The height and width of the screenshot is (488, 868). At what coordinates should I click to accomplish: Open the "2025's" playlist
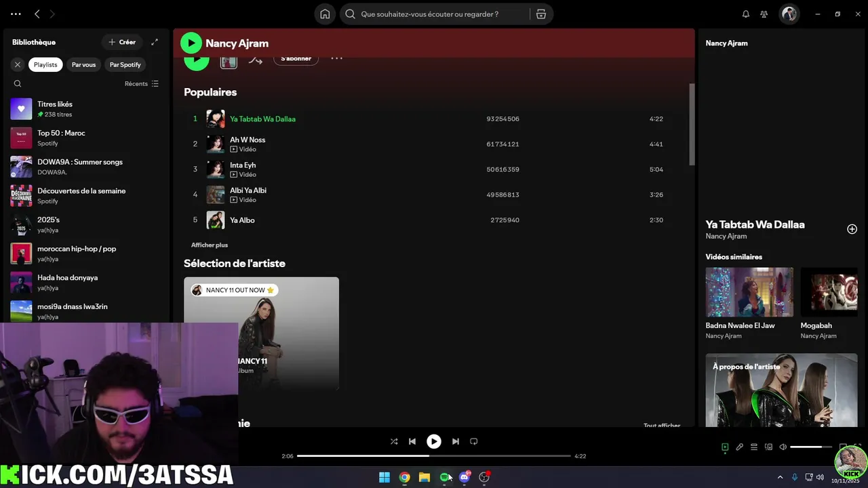pos(86,225)
